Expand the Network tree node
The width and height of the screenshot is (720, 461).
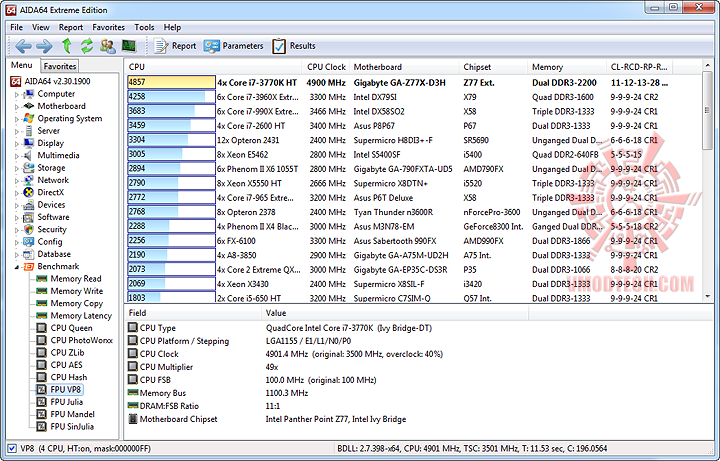pyautogui.click(x=17, y=181)
